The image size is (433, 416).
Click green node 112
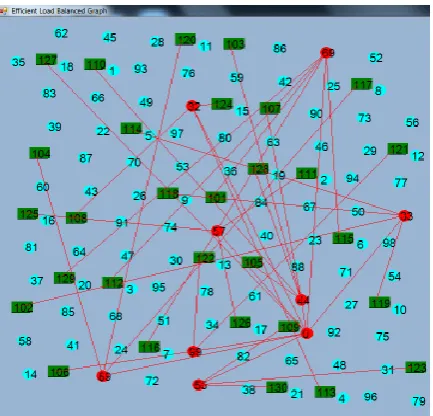(113, 283)
